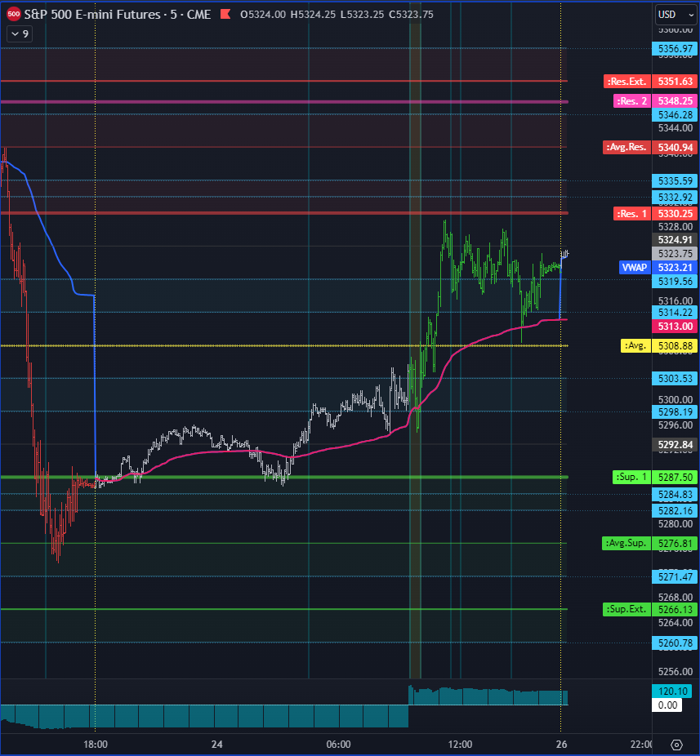Viewport: 700px width, 756px height.
Task: Click the C5323.75 close value in header
Action: point(411,15)
